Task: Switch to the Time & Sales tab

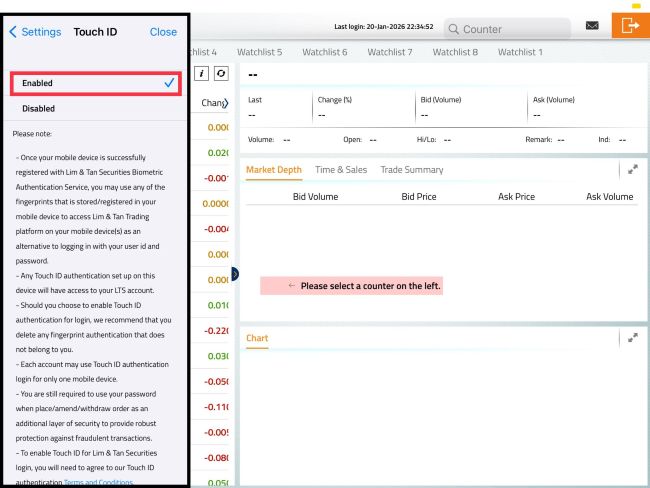Action: (x=340, y=170)
